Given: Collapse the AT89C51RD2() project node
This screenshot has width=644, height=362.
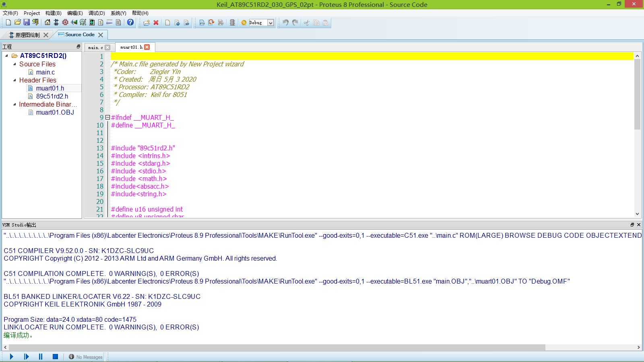Looking at the screenshot, I should click(x=7, y=56).
